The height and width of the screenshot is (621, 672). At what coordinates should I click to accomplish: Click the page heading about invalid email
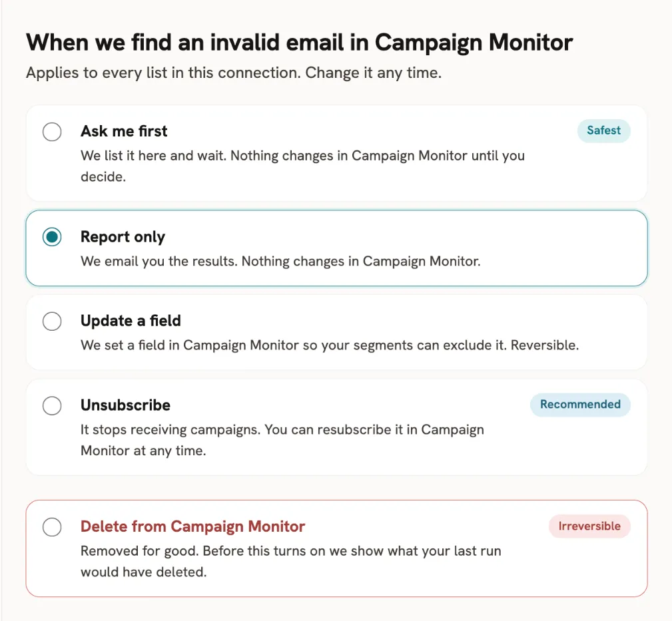(x=299, y=43)
